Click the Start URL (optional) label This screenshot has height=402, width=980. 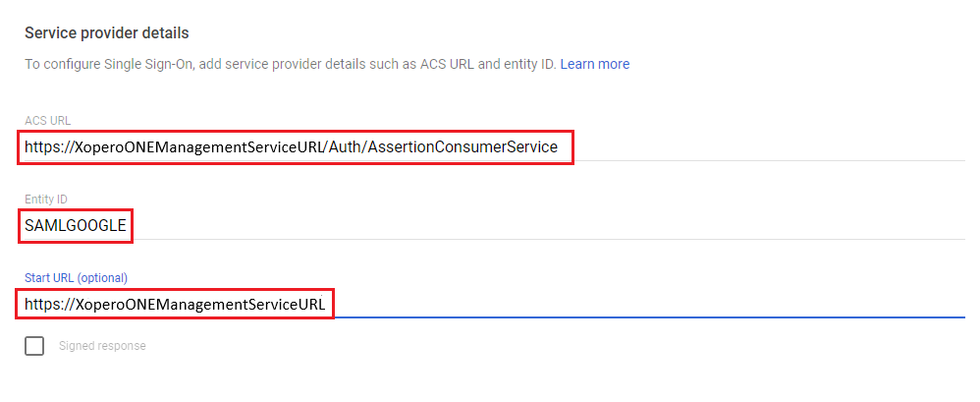(76, 277)
